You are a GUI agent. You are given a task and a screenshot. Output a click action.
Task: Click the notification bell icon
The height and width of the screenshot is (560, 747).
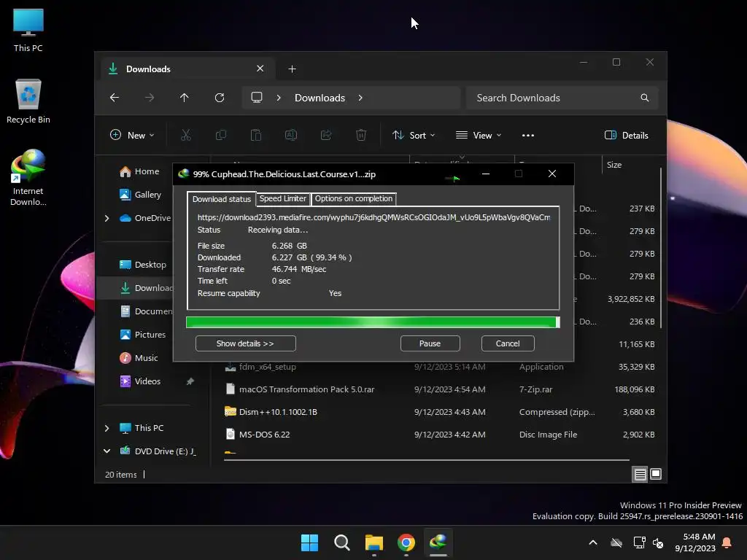coord(727,542)
